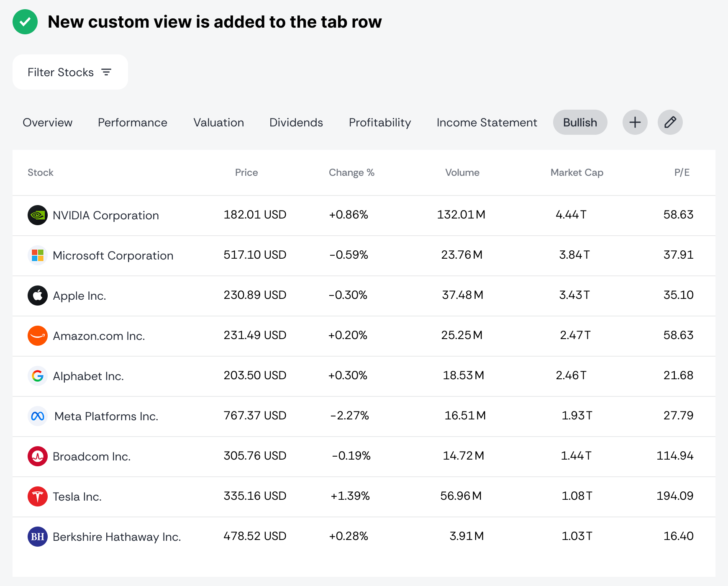Switch to the Performance tab
This screenshot has width=728, height=586.
tap(132, 122)
